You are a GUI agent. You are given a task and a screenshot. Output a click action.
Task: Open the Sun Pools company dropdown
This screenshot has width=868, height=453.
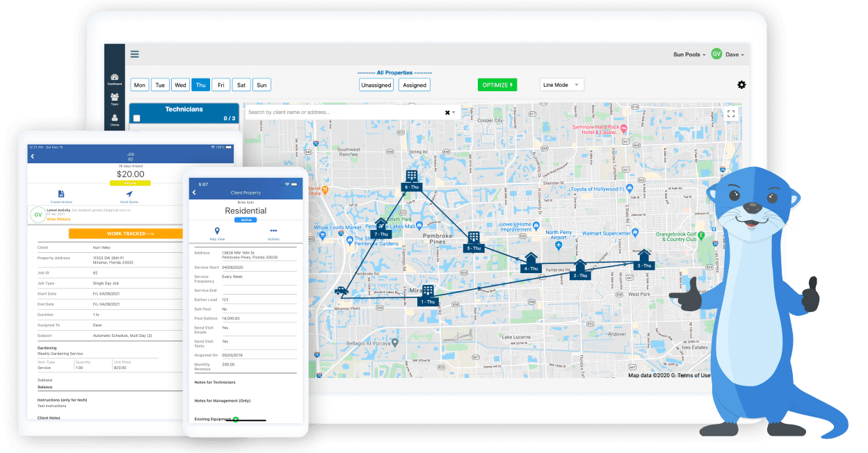(x=689, y=54)
